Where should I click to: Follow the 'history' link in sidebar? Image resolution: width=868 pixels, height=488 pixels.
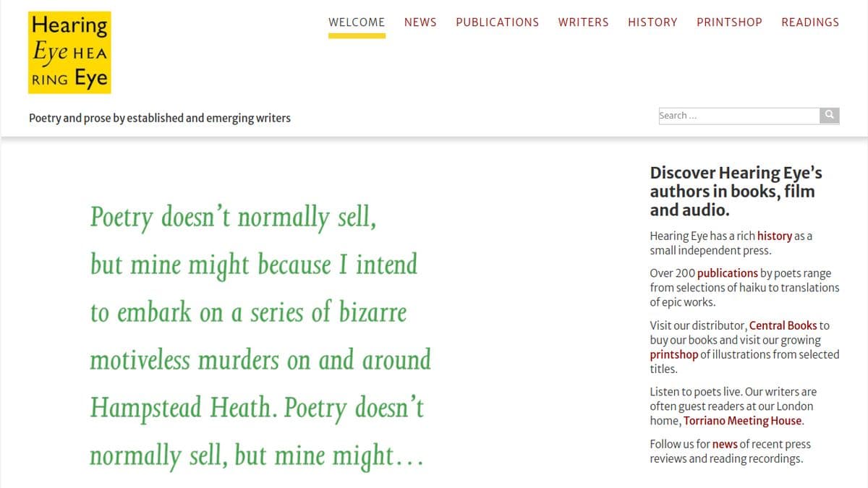[x=774, y=236]
